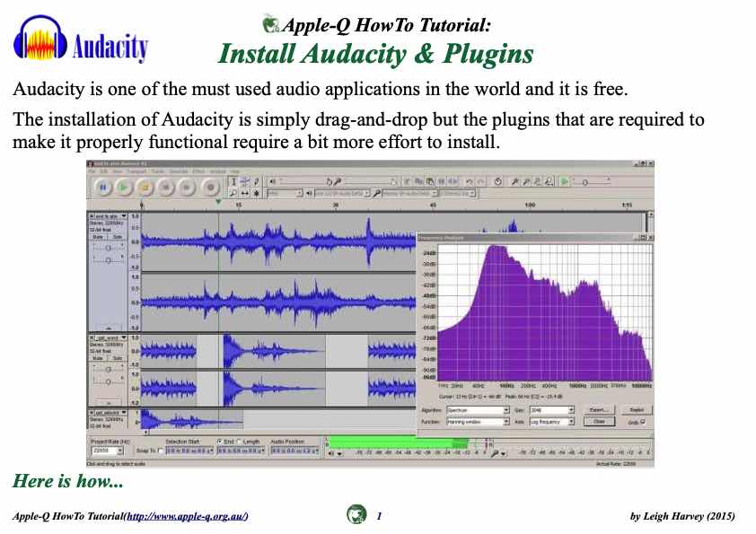Open the File menu

coord(91,171)
